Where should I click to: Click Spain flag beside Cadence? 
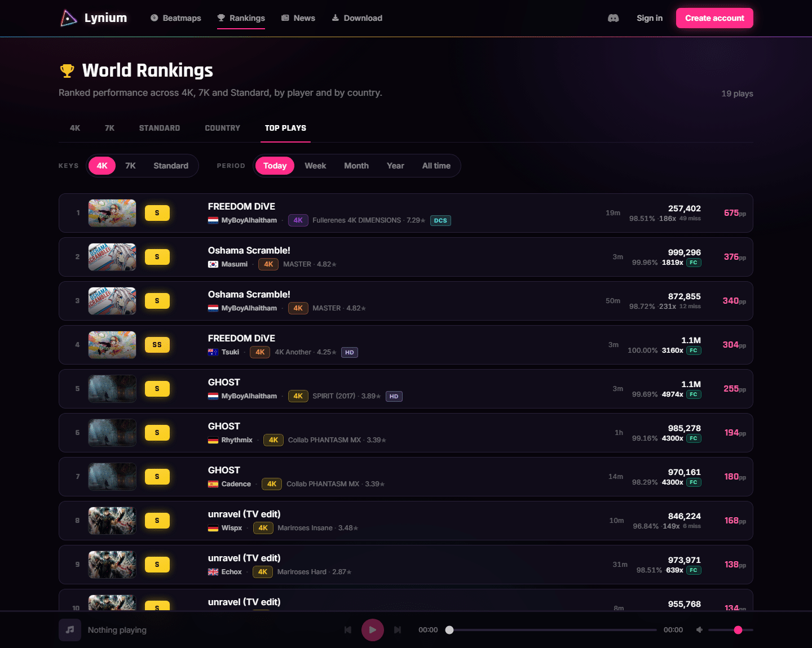click(213, 484)
